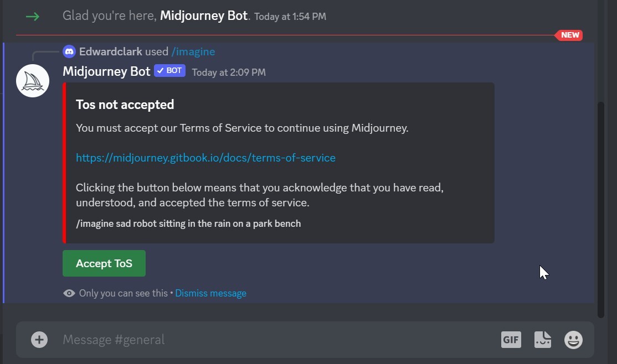The image size is (617, 364).
Task: Focus the Message #general input field
Action: [x=266, y=339]
